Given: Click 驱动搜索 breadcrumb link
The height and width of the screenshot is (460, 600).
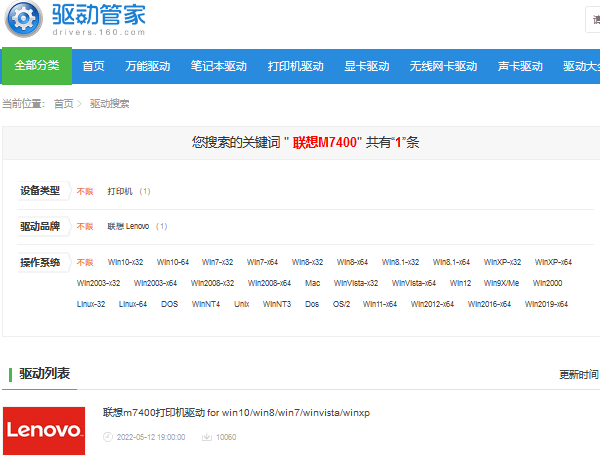Looking at the screenshot, I should pos(109,104).
